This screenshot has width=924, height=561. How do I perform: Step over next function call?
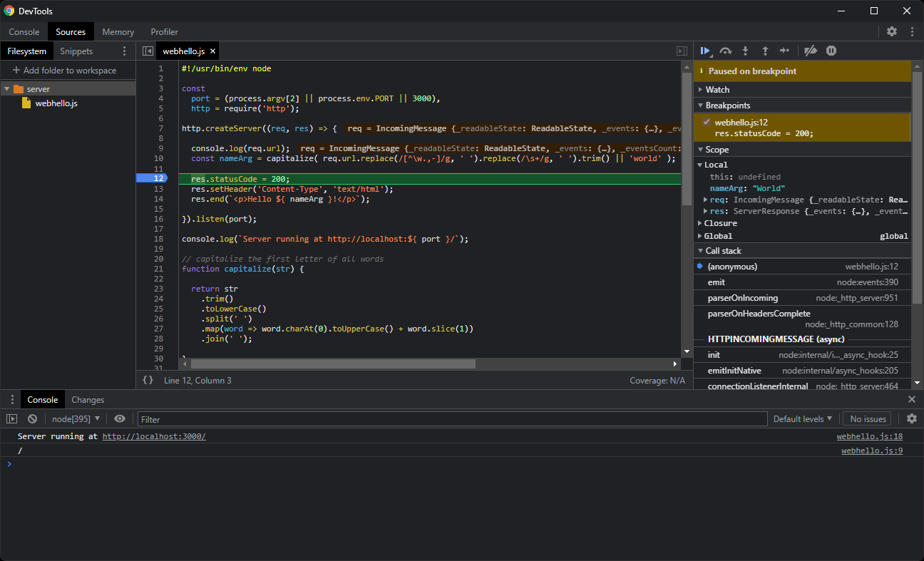coord(725,51)
